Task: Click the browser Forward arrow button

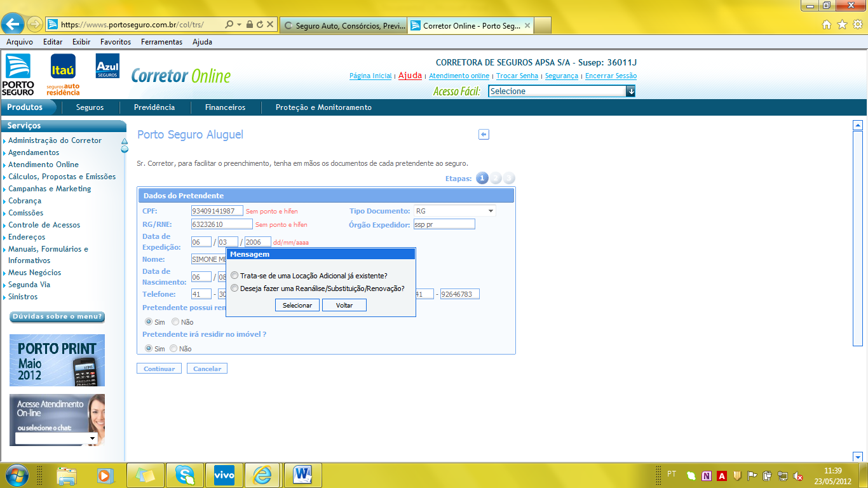Action: tap(35, 25)
